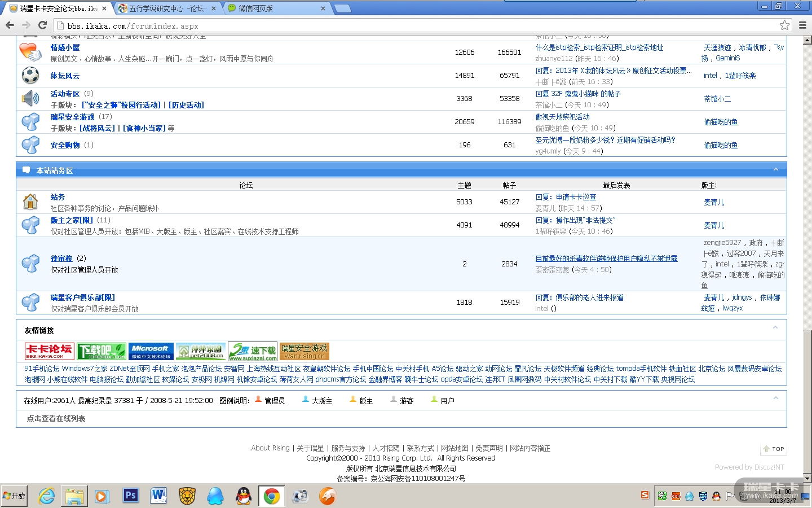Open the 瑞星客户俱乐部[限] forum
Viewport: 812px width, 508px height.
(x=82, y=297)
